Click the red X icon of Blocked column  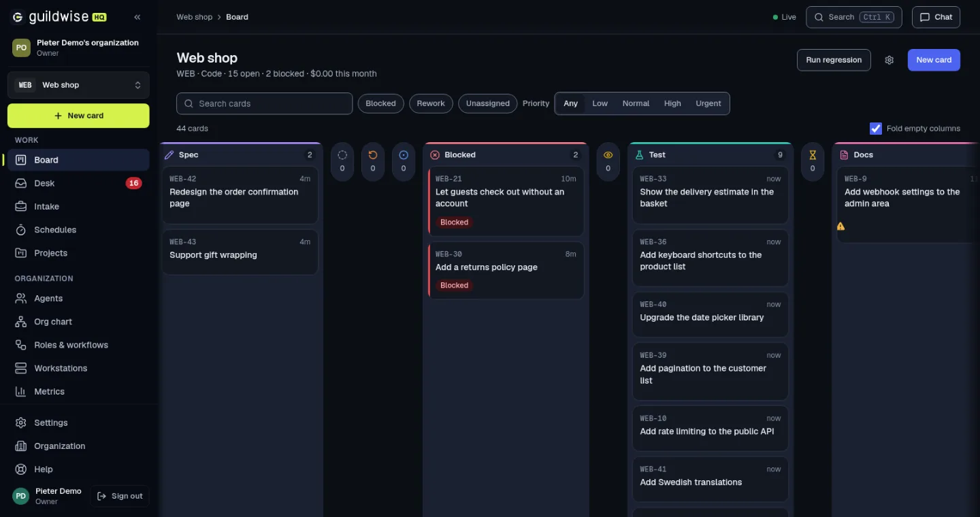435,155
